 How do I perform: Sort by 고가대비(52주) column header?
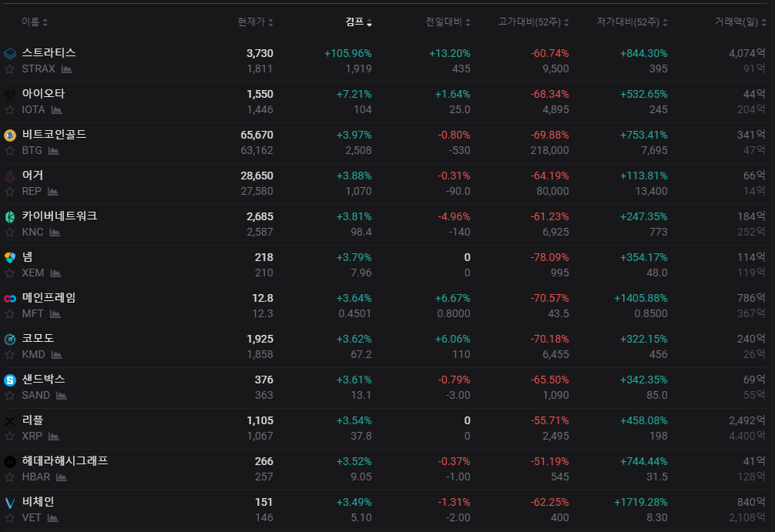(x=533, y=22)
